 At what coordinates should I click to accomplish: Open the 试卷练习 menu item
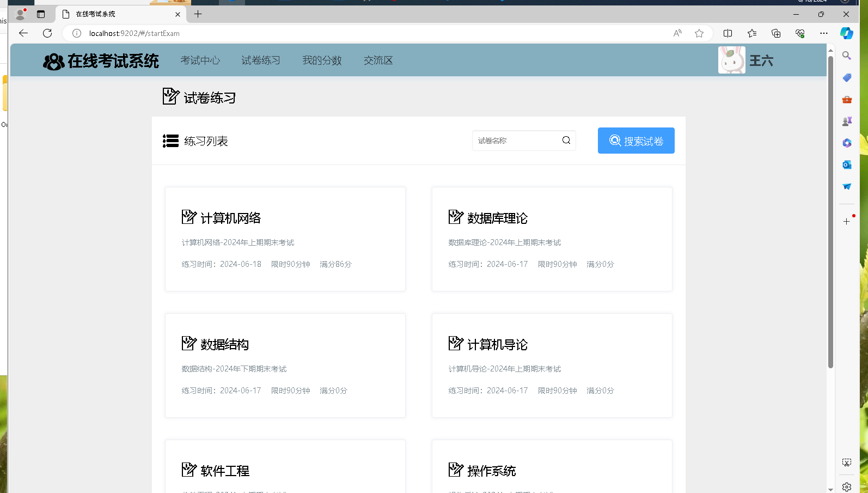tap(261, 60)
